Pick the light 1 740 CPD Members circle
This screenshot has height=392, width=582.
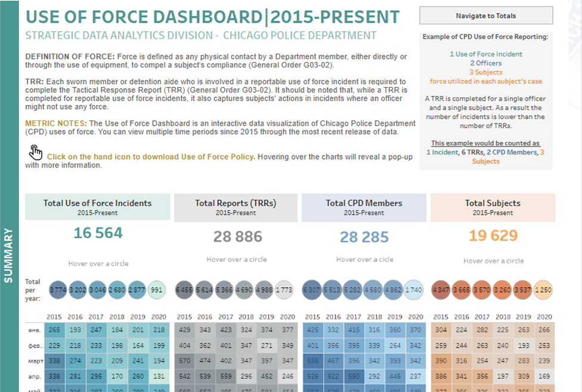click(x=413, y=290)
